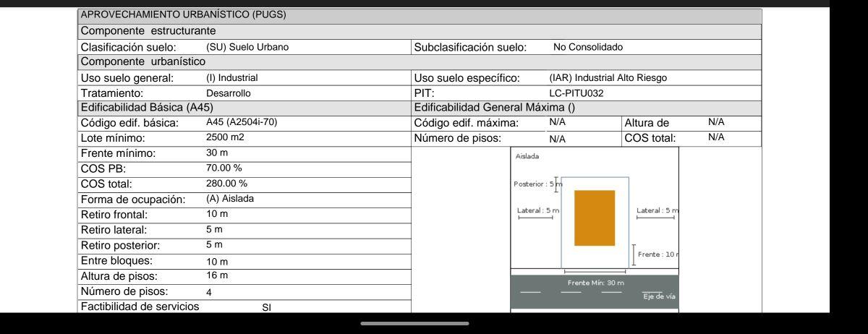The width and height of the screenshot is (868, 334).
Task: Click the 'Eje de vía' label on the road
Action: (x=659, y=296)
